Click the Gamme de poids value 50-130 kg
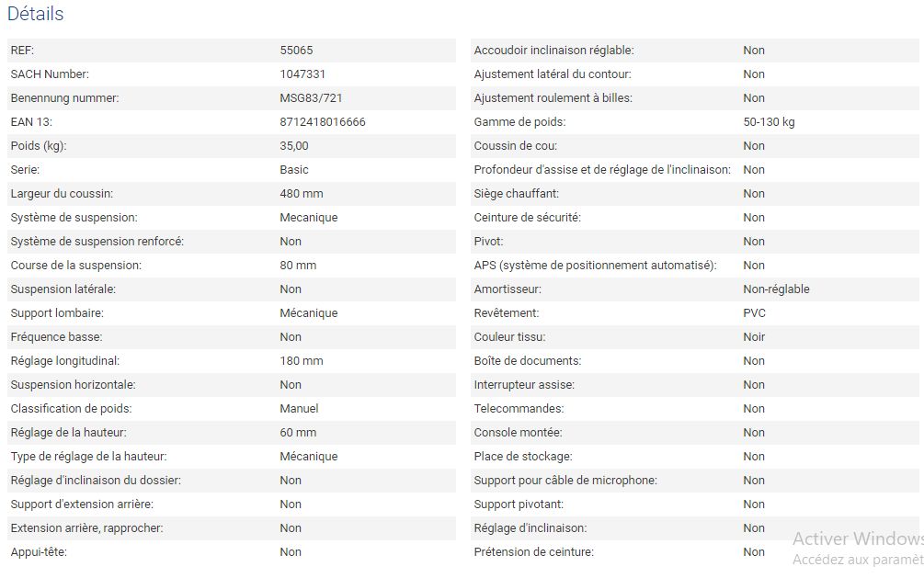Image resolution: width=924 pixels, height=578 pixels. [769, 122]
